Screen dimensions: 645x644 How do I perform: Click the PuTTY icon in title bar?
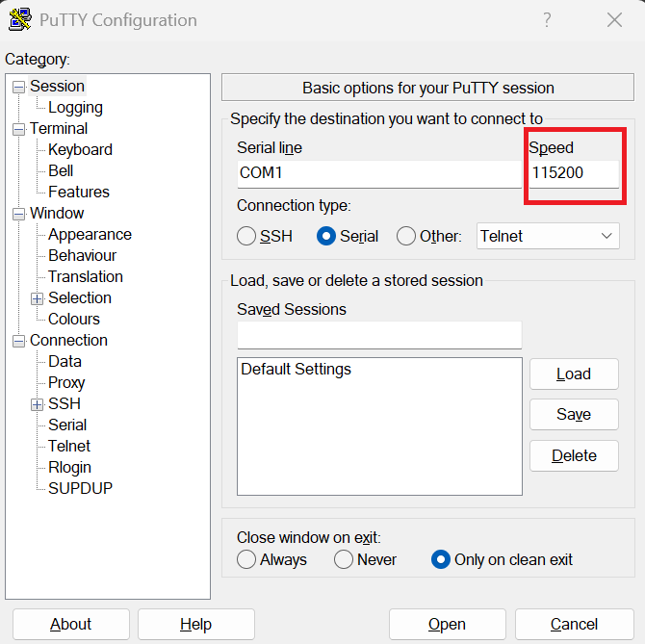click(20, 20)
